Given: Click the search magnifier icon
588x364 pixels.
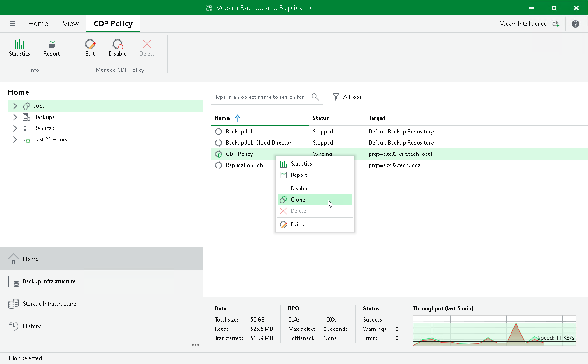Looking at the screenshot, I should tap(315, 97).
